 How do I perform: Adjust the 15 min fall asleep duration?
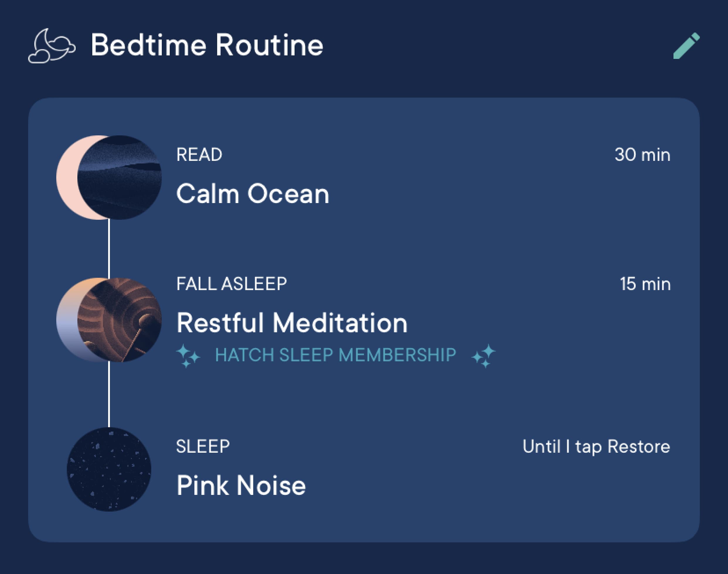(645, 284)
